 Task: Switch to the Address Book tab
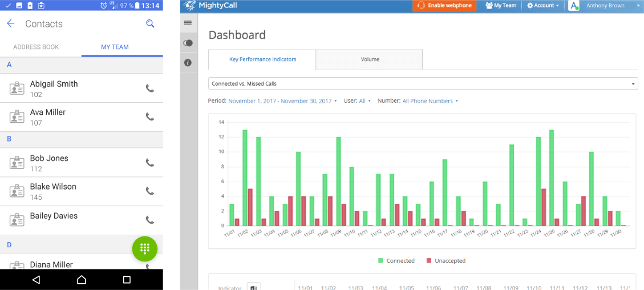pyautogui.click(x=36, y=47)
